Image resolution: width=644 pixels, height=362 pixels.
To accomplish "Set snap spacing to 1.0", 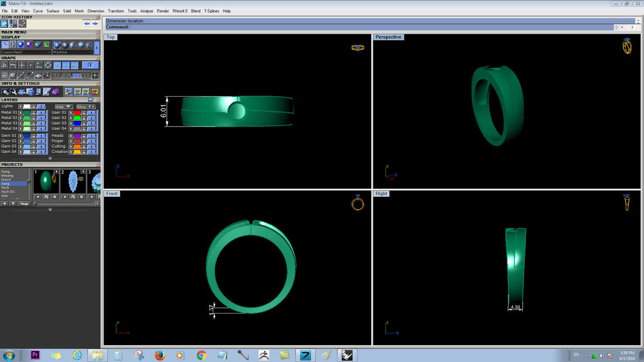I will 86,76.
